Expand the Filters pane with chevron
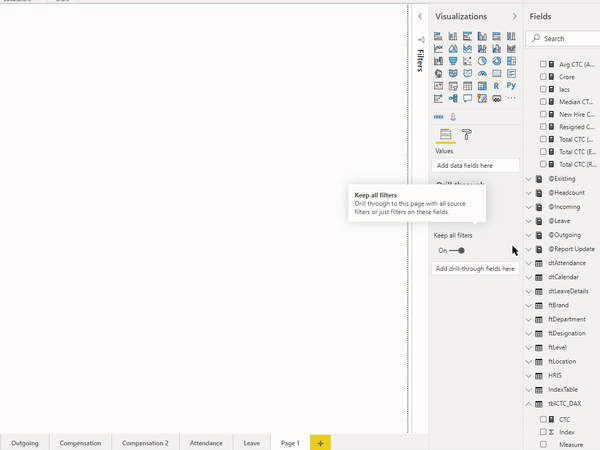The width and height of the screenshot is (600, 450). [x=420, y=16]
